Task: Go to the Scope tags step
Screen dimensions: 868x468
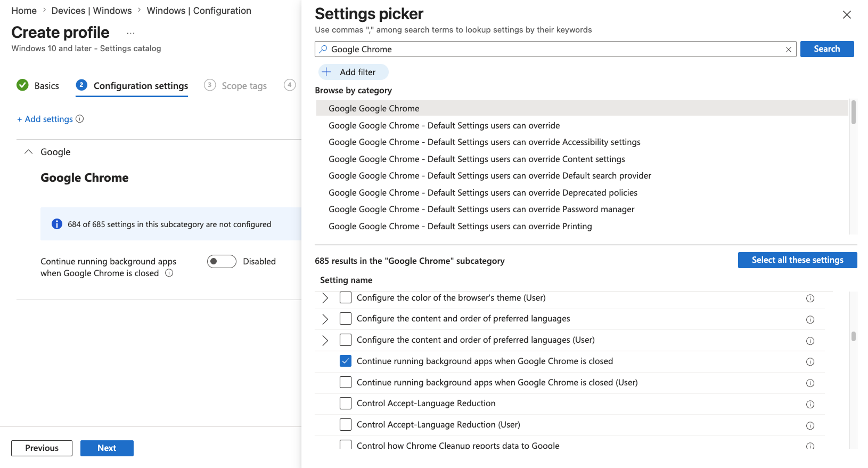Action: [x=235, y=86]
